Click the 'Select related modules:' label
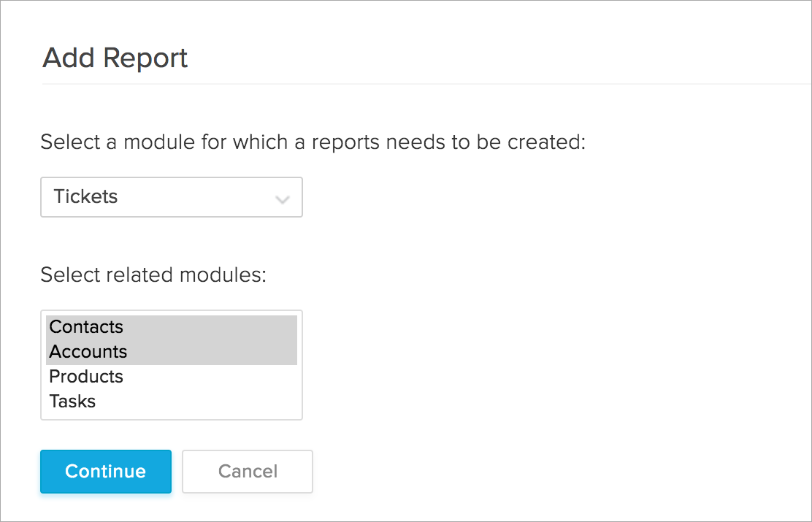Screen dimensions: 812x522 tap(153, 275)
